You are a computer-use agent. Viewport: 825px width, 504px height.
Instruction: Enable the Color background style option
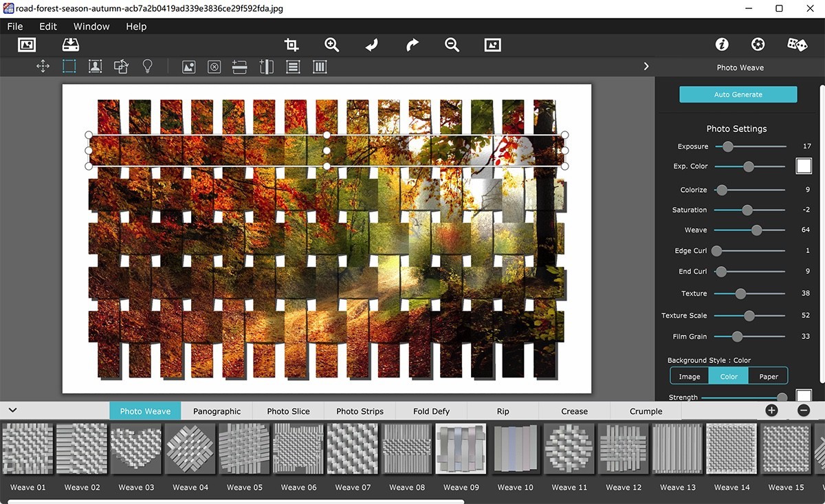pyautogui.click(x=729, y=375)
